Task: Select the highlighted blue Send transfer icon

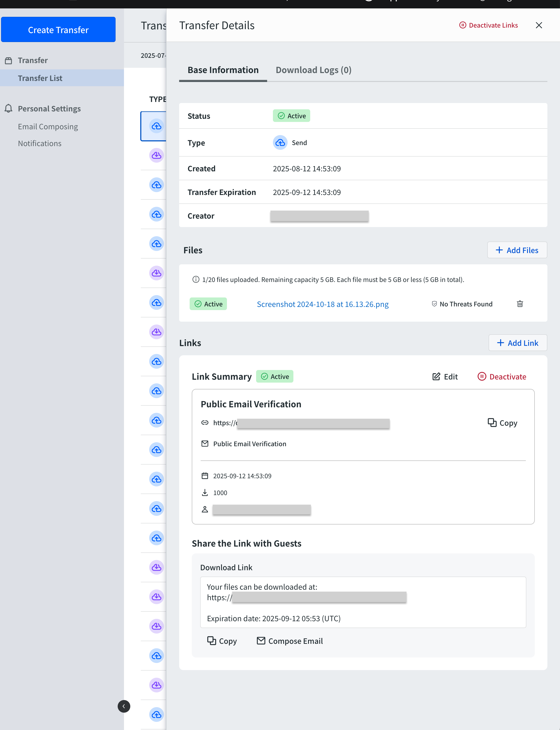Action: click(156, 126)
